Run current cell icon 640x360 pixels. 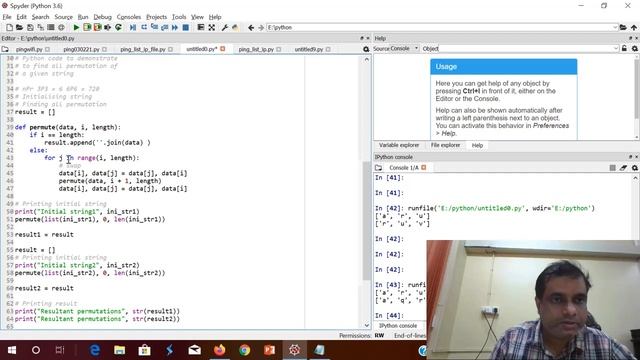(87, 27)
